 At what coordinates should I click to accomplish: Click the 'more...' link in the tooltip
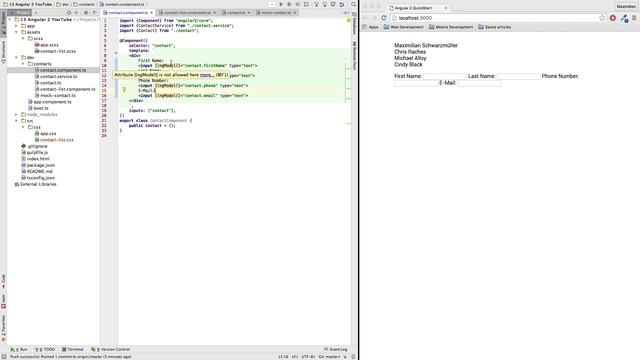[x=207, y=75]
